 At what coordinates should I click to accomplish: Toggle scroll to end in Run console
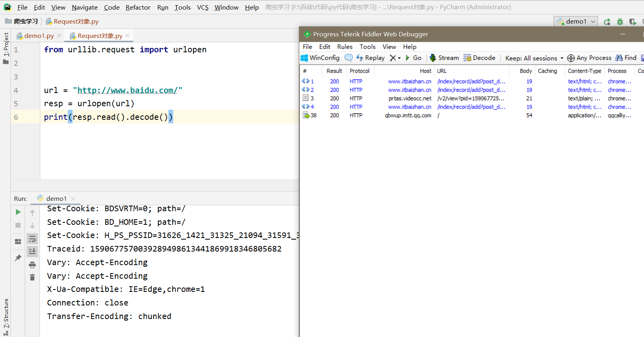[32, 251]
